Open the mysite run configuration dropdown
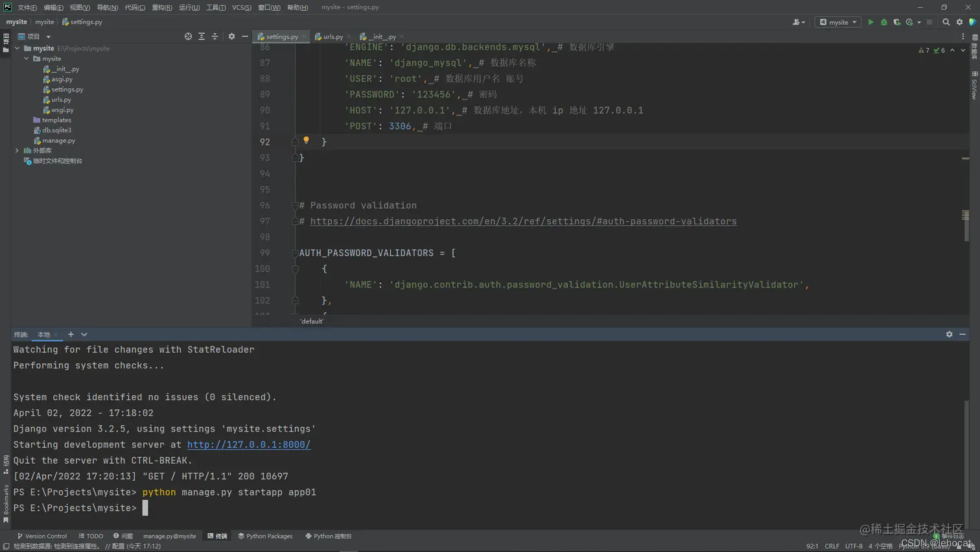980x552 pixels. pos(838,22)
